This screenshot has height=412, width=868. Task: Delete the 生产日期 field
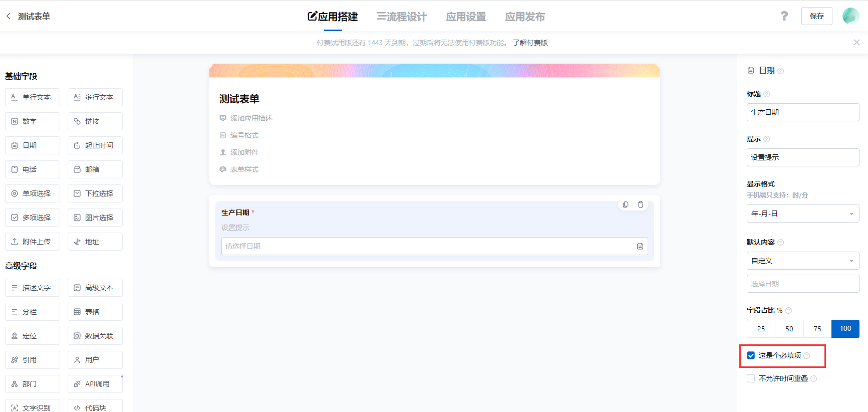click(x=641, y=204)
